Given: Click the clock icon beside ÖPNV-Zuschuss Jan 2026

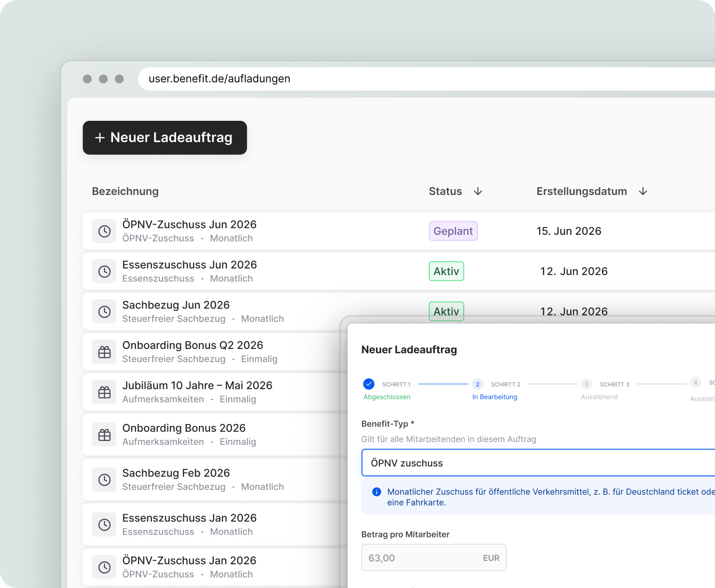Looking at the screenshot, I should pos(104,567).
